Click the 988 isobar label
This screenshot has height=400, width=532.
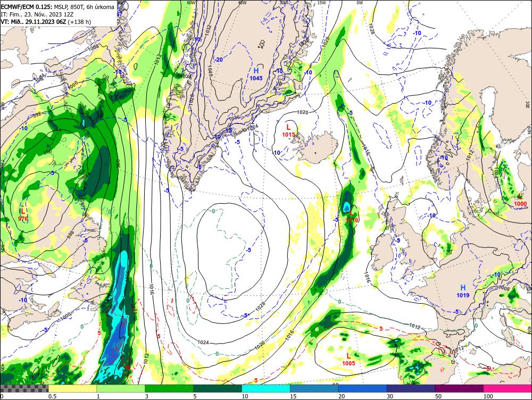pos(70,235)
